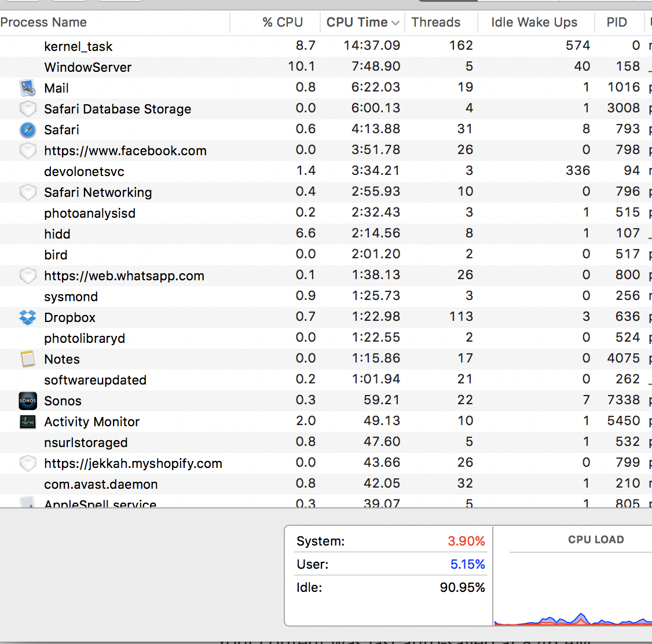This screenshot has width=652, height=644.
Task: Click kernel_task idle wake ups 574
Action: [x=577, y=45]
